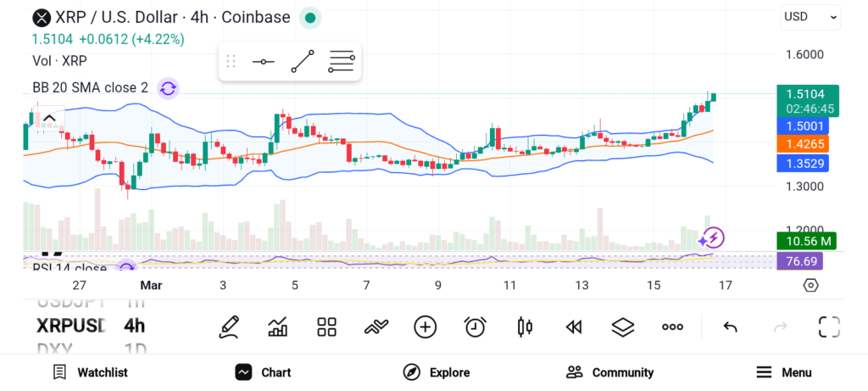Create a price alert with the clock icon
This screenshot has width=868, height=391.
(475, 327)
